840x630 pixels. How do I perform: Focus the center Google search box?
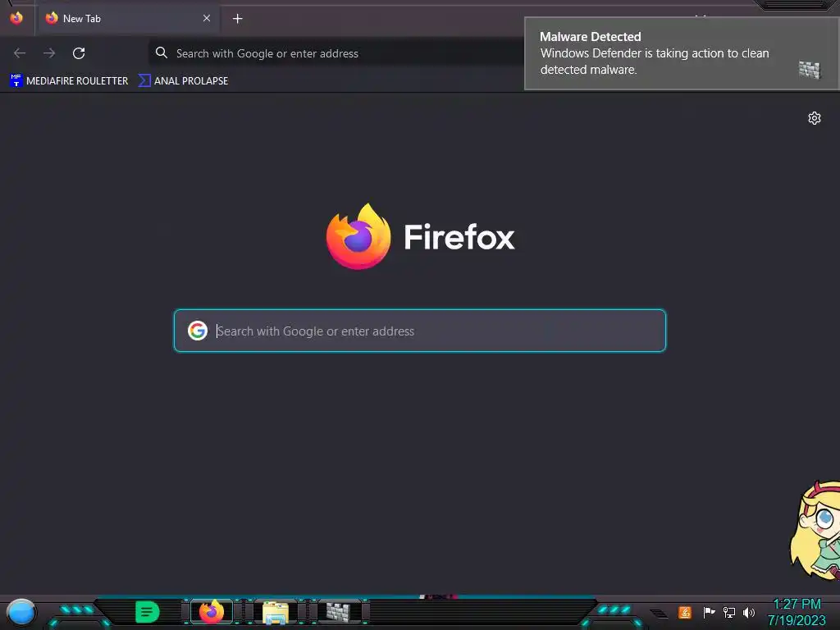point(420,331)
